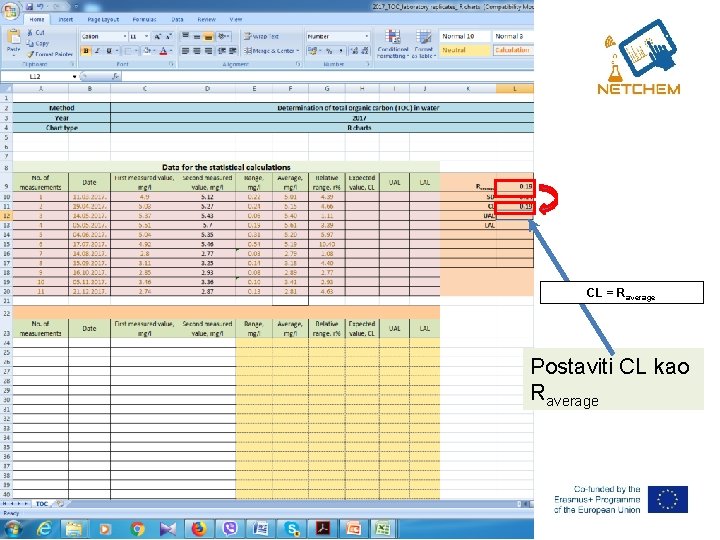Open the Alignment dialog launcher
This screenshot has height=540, width=720.
coord(298,64)
